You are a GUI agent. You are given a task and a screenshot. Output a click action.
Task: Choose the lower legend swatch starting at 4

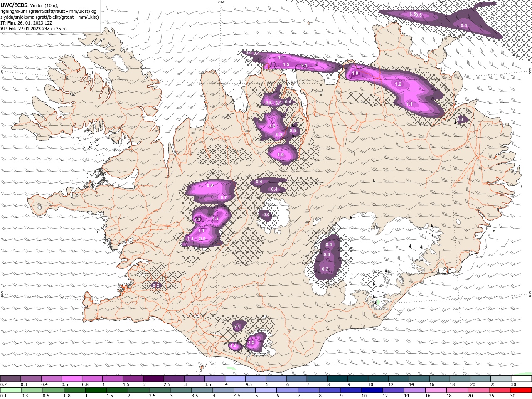[x=223, y=390]
